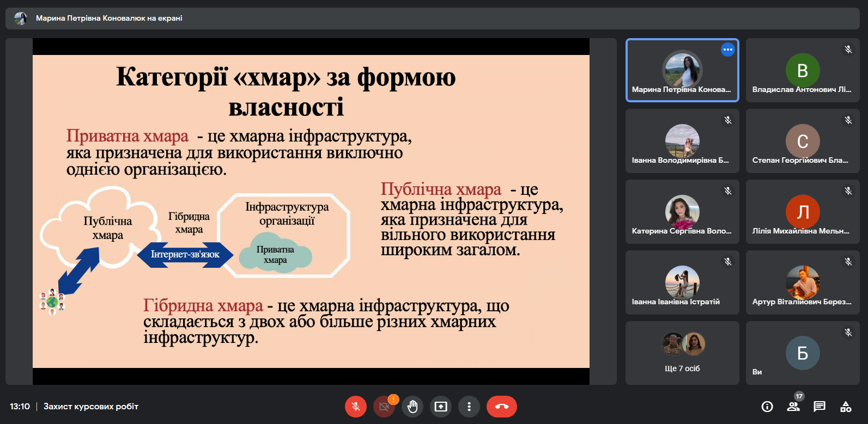Open meeting details info icon
Screen dimensions: 868x424
pyautogui.click(x=767, y=407)
